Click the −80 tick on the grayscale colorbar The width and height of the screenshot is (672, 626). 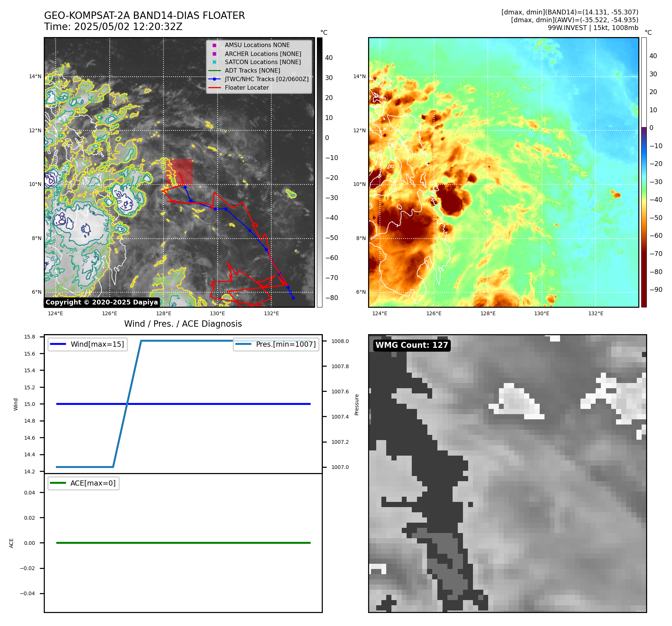(331, 298)
